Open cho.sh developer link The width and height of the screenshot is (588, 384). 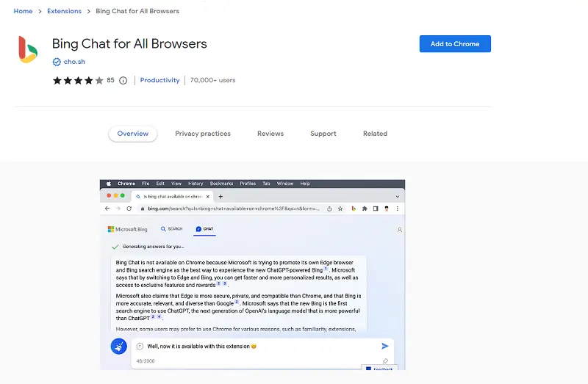point(74,62)
